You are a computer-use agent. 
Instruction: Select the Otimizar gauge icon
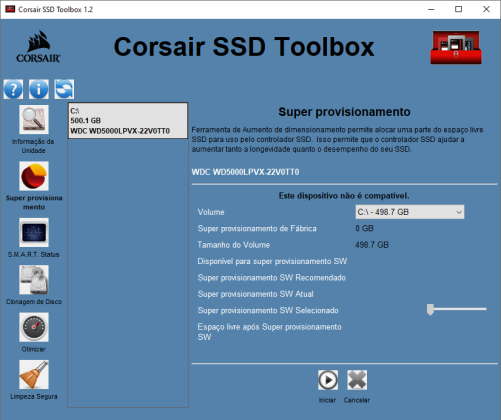click(x=34, y=327)
